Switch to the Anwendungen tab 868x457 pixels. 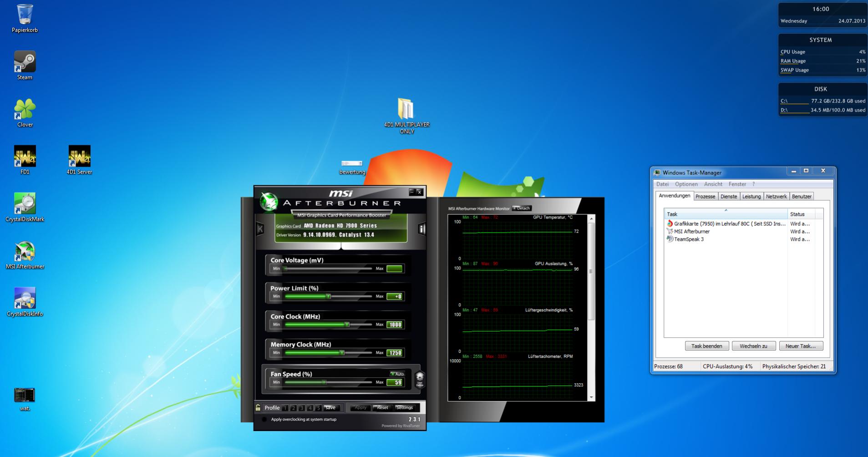[x=675, y=196]
